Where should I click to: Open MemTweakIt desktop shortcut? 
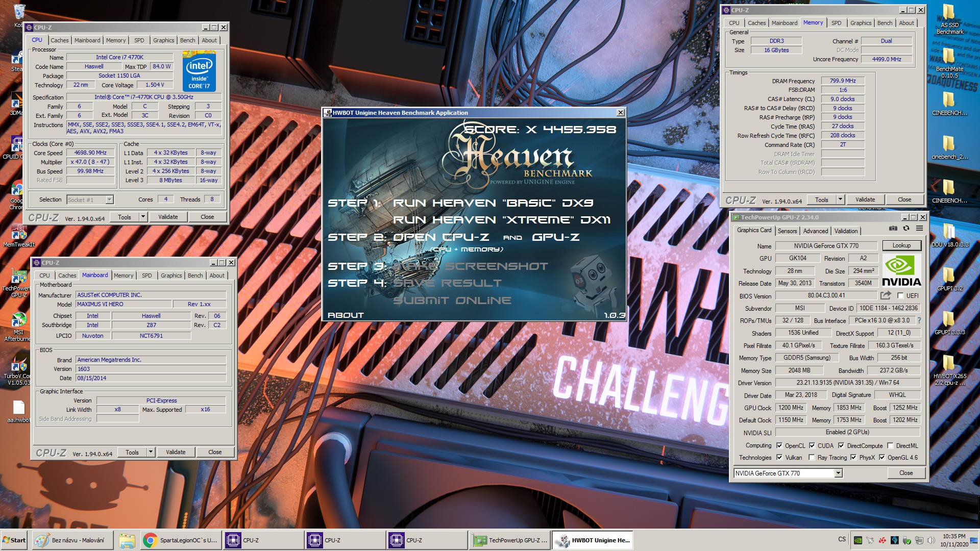[x=18, y=237]
